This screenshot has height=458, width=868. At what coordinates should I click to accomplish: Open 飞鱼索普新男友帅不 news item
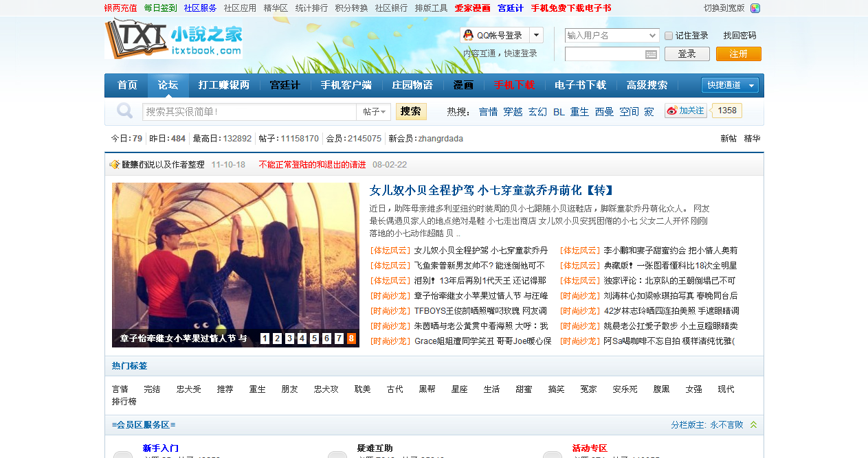pyautogui.click(x=479, y=266)
